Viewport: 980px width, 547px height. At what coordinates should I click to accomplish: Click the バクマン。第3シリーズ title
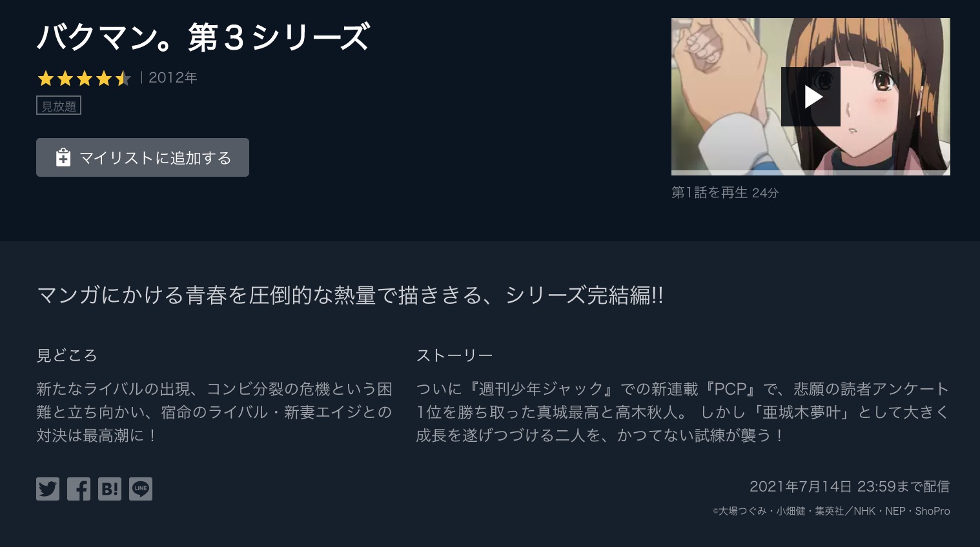[203, 37]
